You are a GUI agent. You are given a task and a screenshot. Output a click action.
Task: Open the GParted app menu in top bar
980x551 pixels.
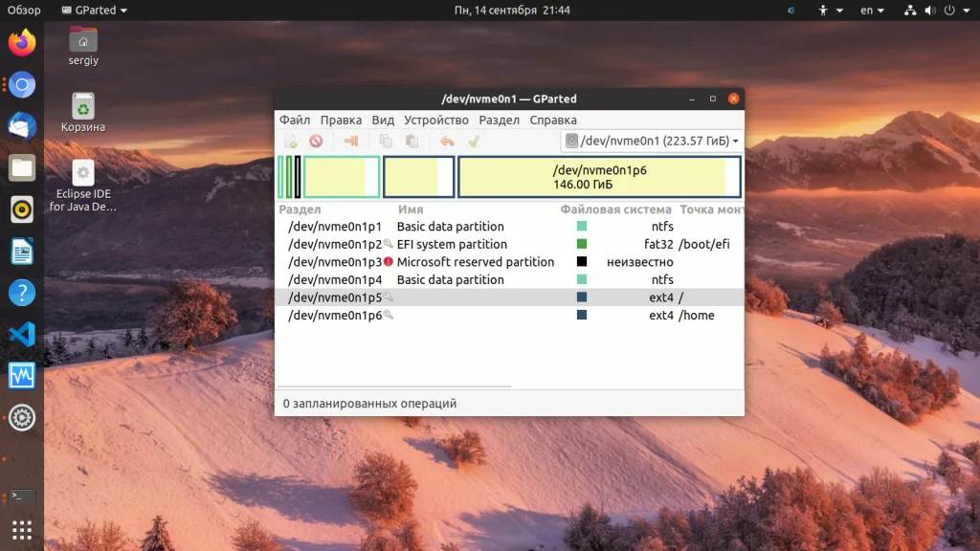pos(95,10)
